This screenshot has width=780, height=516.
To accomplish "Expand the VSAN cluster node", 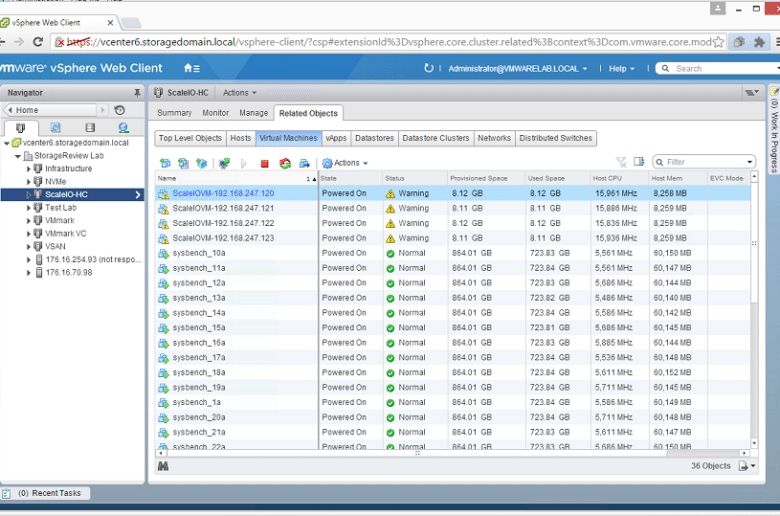I will (x=29, y=246).
